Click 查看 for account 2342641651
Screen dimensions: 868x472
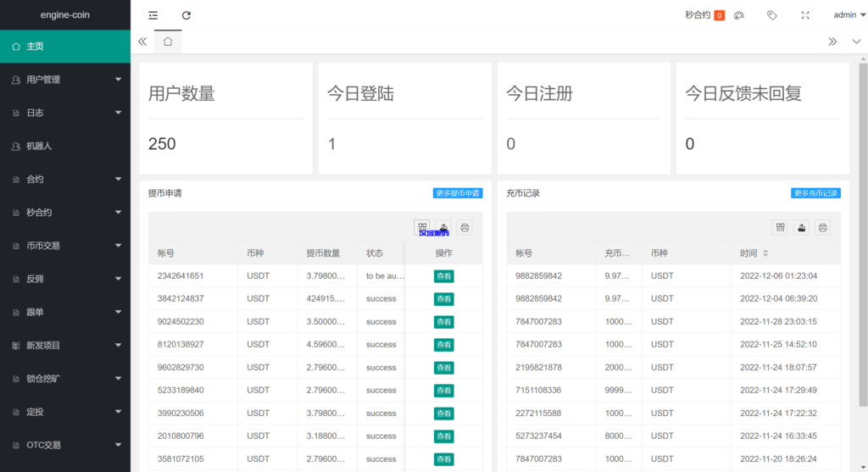pos(444,276)
